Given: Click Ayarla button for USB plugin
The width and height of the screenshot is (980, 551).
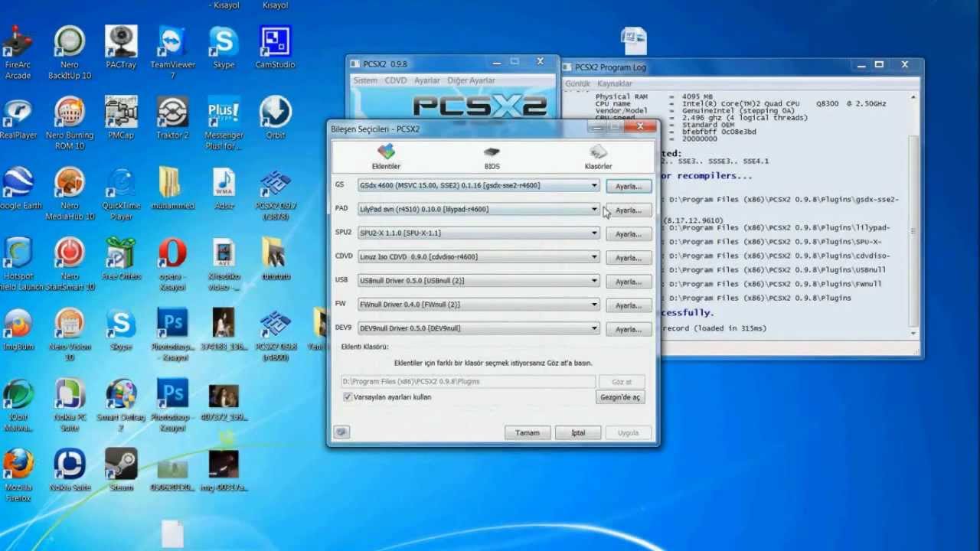Looking at the screenshot, I should (629, 281).
